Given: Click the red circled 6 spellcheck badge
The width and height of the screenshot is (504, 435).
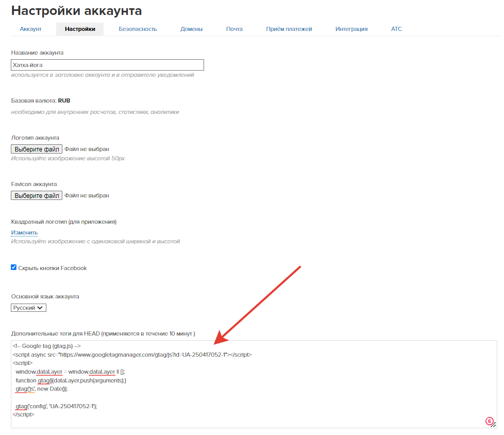Looking at the screenshot, I should 489,421.
